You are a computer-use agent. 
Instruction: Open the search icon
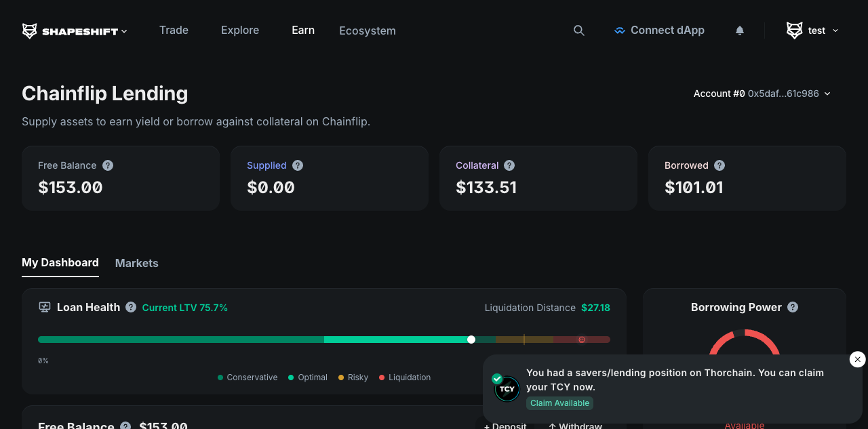pyautogui.click(x=578, y=30)
